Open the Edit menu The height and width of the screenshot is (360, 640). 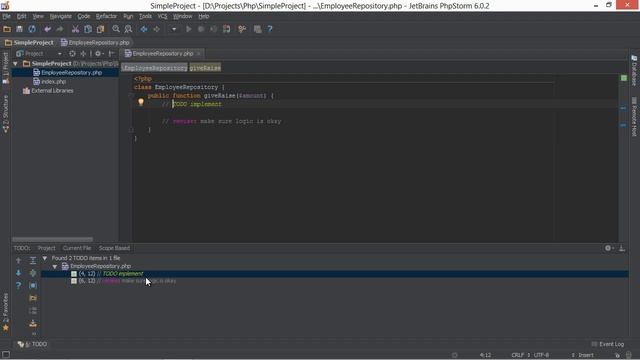tap(21, 16)
